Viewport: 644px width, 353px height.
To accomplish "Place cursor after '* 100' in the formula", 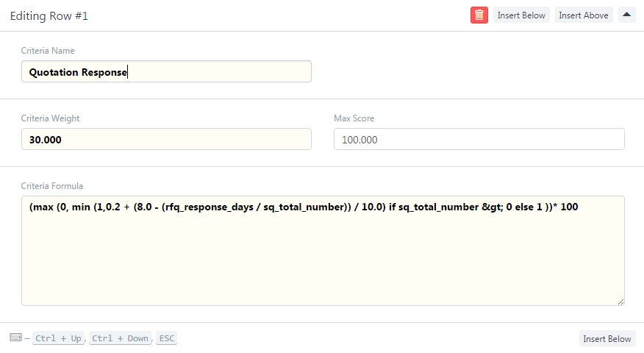I will (x=579, y=207).
